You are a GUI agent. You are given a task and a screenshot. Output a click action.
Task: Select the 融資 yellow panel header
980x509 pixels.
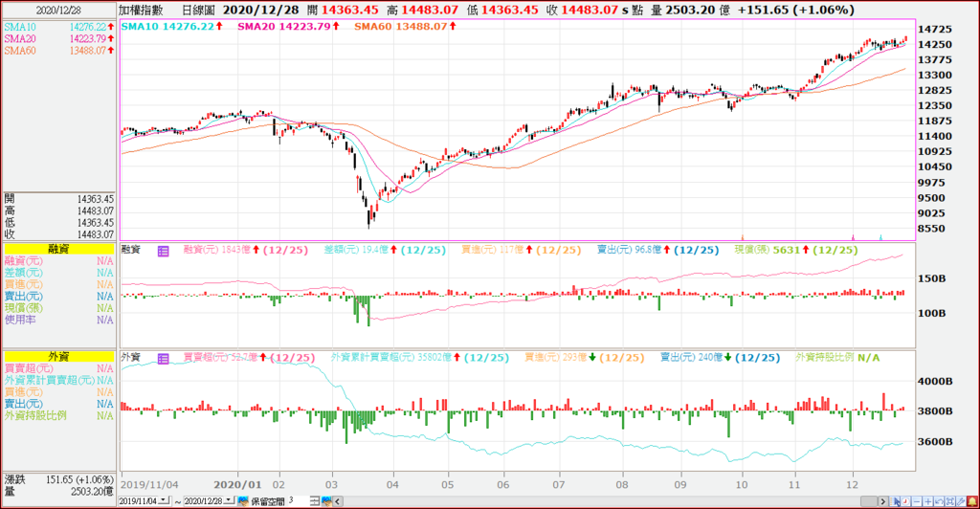click(58, 249)
